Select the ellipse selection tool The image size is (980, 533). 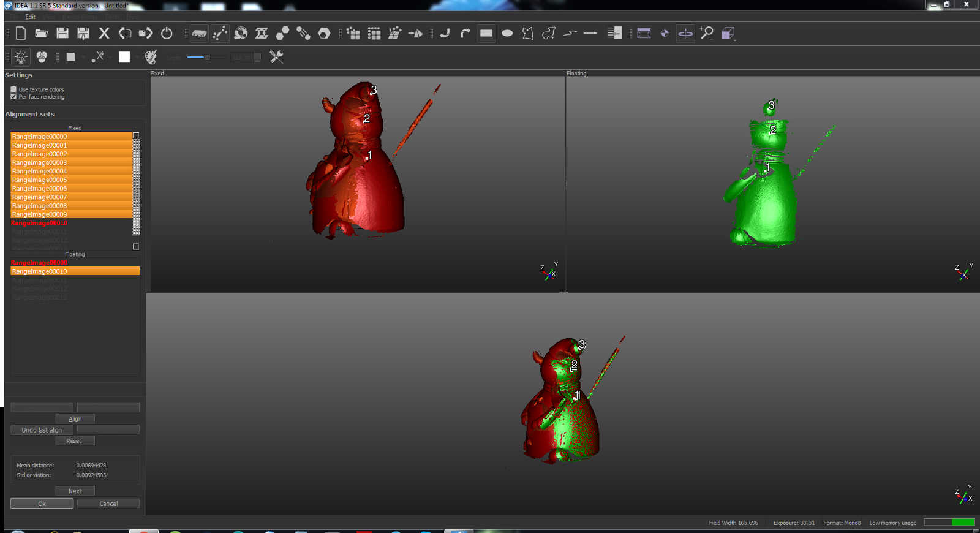click(x=507, y=33)
